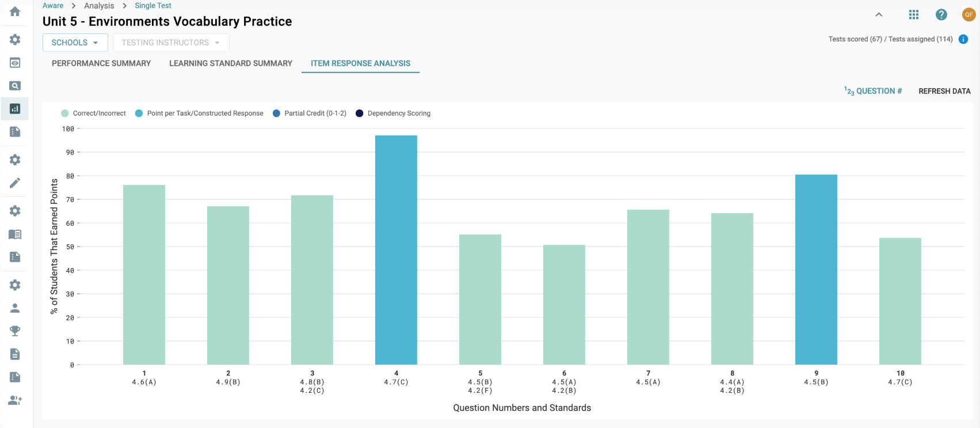This screenshot has height=428, width=980.
Task: Click the Dependency Scoring legend color dot
Action: 360,113
